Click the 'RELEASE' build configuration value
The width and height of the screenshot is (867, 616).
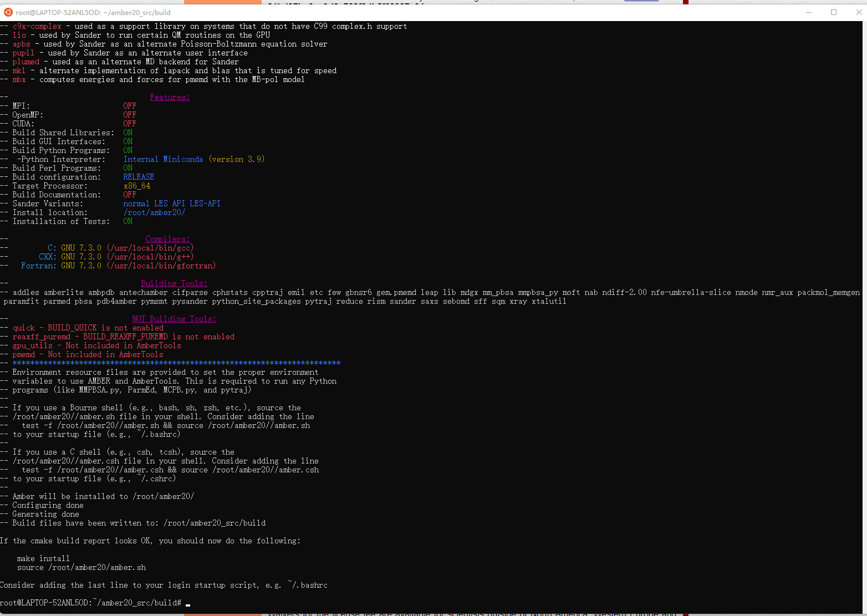point(139,177)
